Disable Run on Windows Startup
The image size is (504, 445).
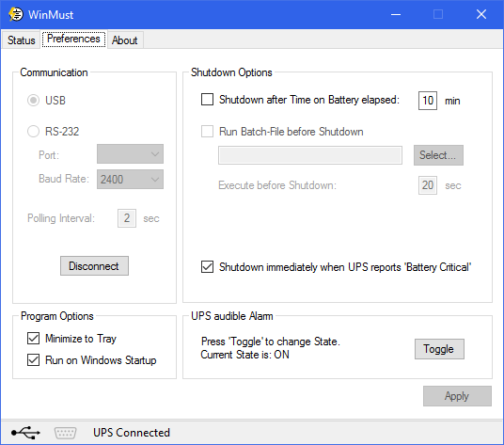[x=34, y=360]
